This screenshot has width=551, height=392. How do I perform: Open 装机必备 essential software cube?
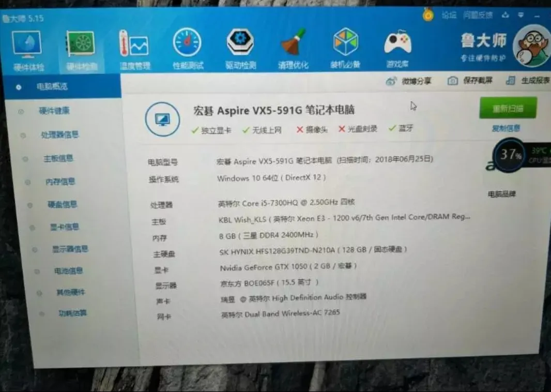[345, 48]
